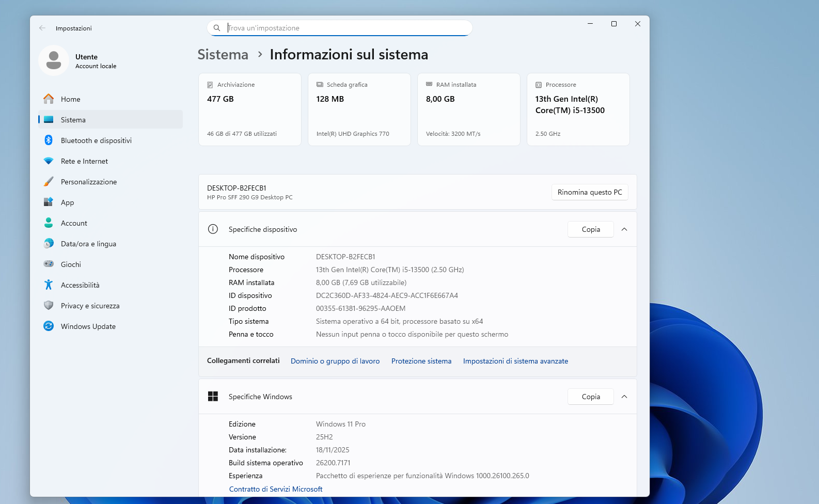Open Giochi settings category

111,264
